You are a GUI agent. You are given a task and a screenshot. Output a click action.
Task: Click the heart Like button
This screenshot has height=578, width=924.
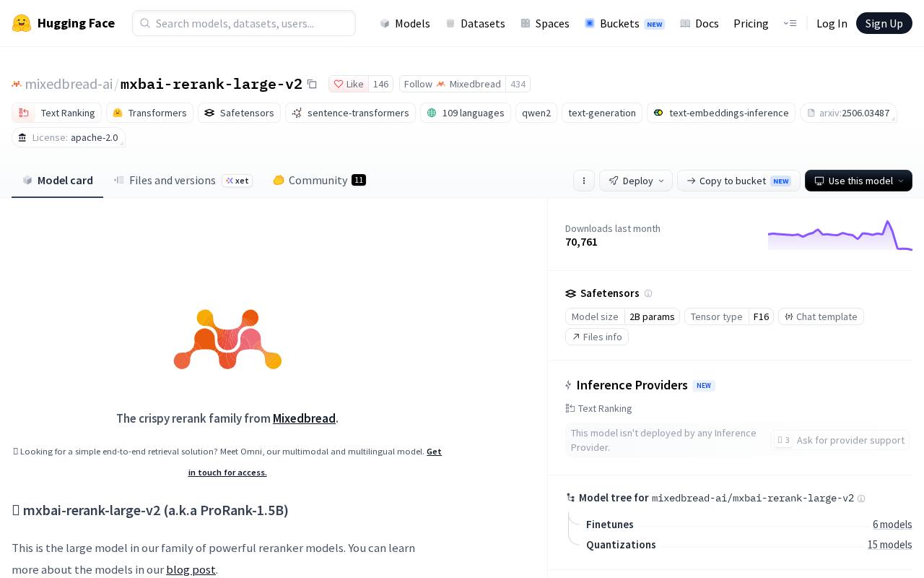[349, 84]
